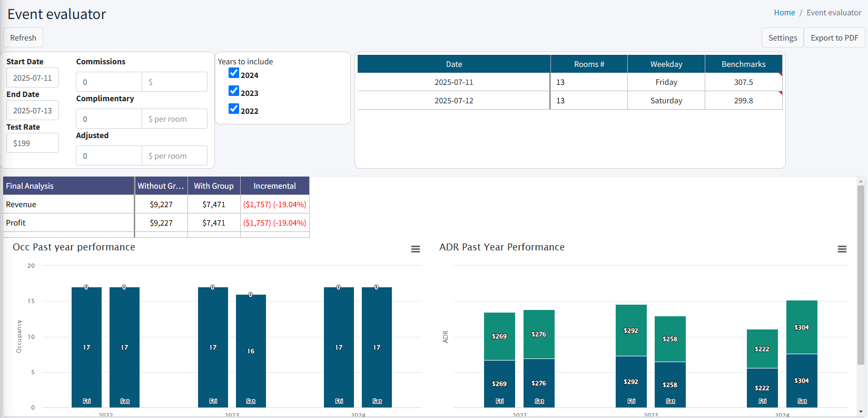Image resolution: width=868 pixels, height=418 pixels.
Task: Open the Occ chart hamburger menu
Action: [416, 249]
